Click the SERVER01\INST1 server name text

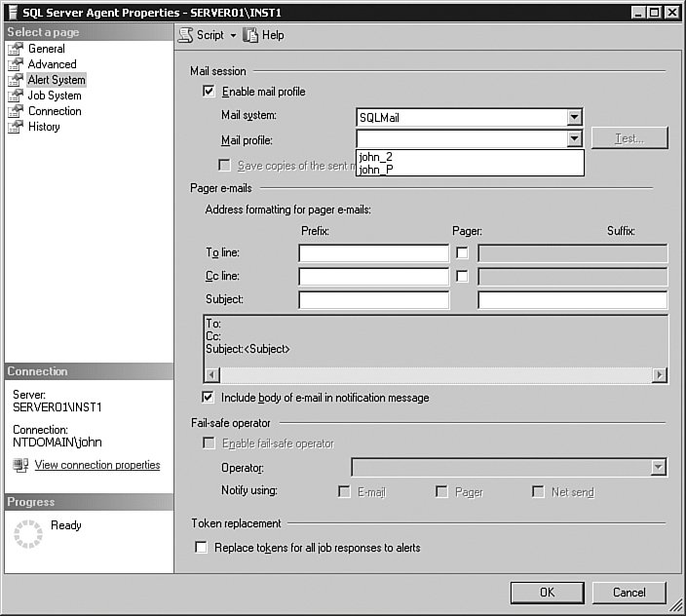(57, 407)
